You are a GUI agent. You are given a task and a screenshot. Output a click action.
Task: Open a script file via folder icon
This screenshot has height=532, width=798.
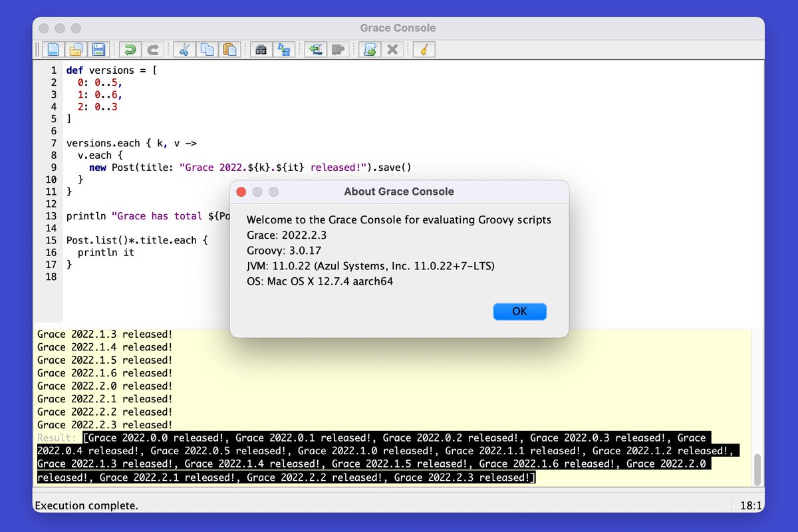coord(76,49)
